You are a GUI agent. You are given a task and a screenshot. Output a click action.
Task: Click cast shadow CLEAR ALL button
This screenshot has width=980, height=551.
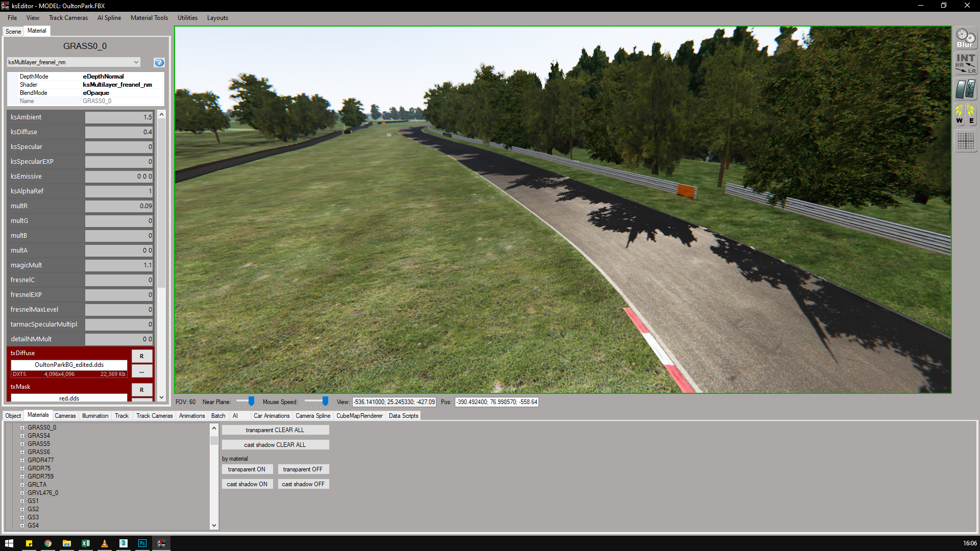pos(275,445)
